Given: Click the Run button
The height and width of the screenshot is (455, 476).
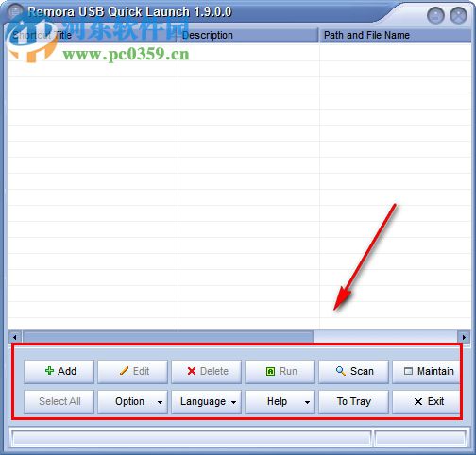Looking at the screenshot, I should pos(280,372).
